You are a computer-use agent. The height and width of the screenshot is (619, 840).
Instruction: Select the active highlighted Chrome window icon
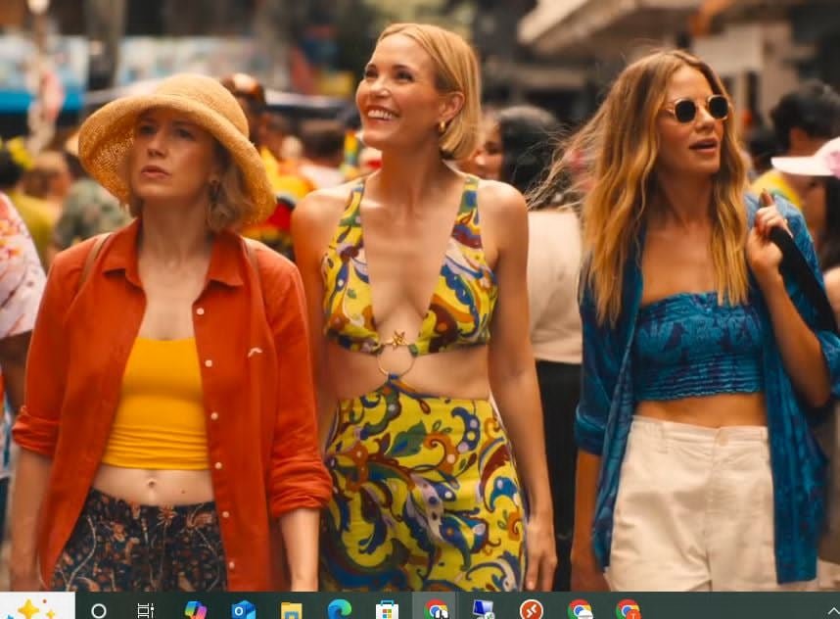click(435, 609)
